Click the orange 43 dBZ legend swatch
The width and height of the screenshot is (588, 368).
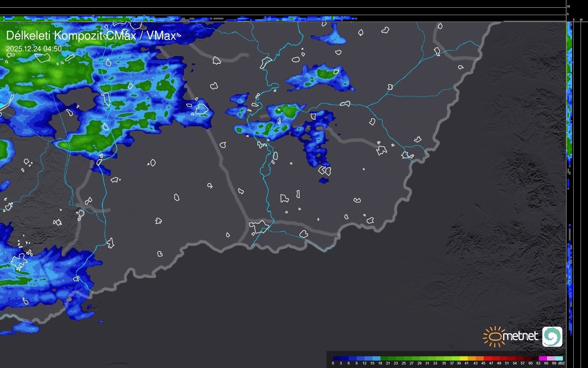[x=480, y=358]
